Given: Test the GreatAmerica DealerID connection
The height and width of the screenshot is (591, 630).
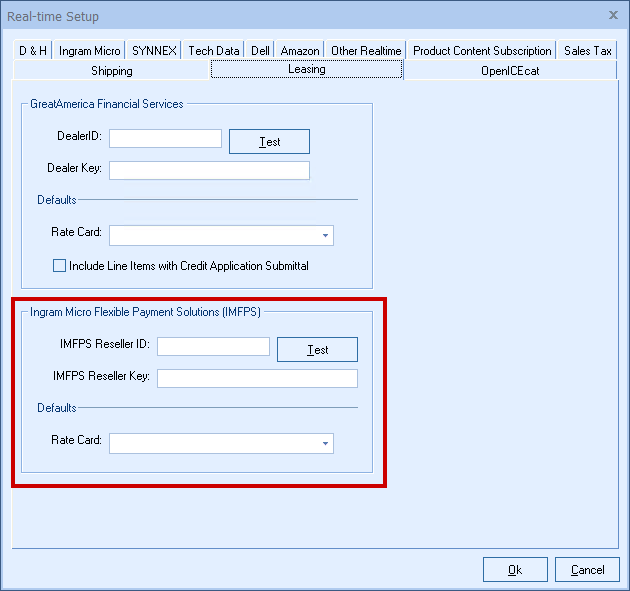Looking at the screenshot, I should coord(269,141).
